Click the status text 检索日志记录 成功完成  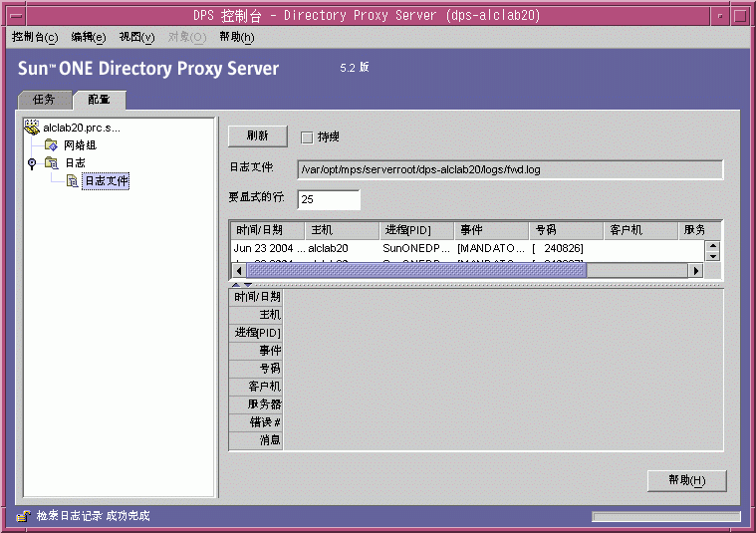[93, 516]
